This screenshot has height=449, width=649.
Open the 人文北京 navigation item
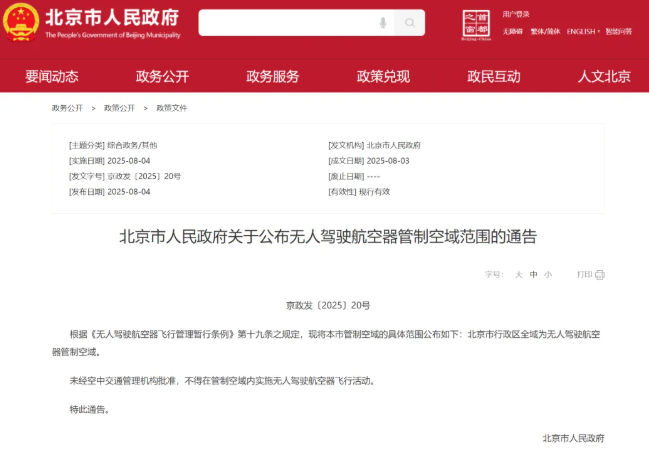(x=604, y=76)
